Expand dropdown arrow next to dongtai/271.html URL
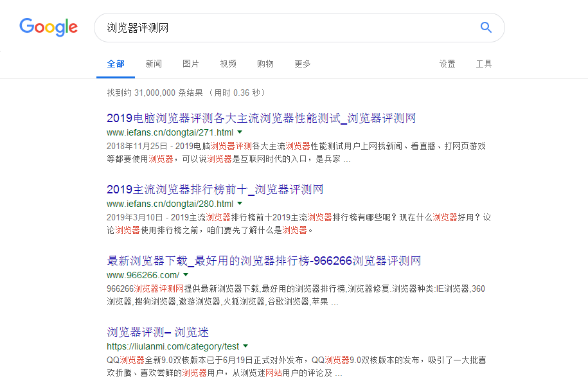Viewport: 588px width, 390px height. [x=240, y=132]
